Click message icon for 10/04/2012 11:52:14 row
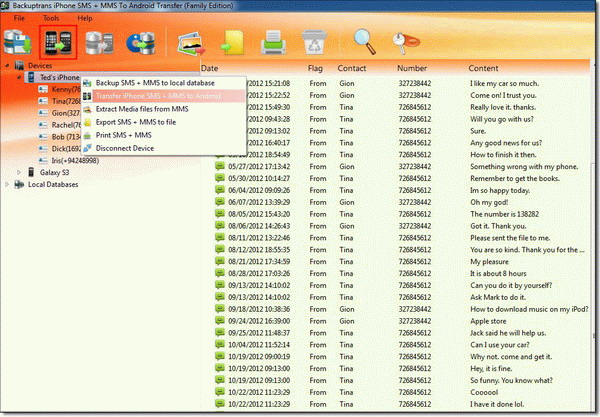600x417 pixels. click(x=219, y=344)
